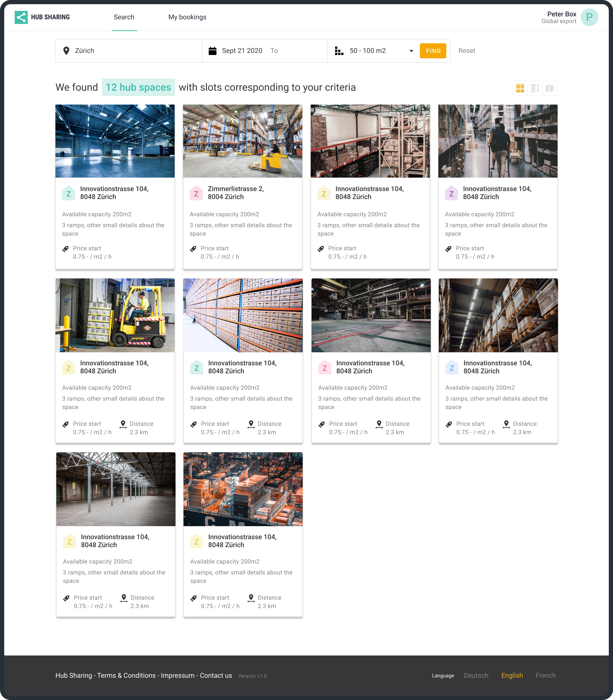Image resolution: width=613 pixels, height=700 pixels.
Task: Switch language to Deutsch
Action: coord(476,675)
